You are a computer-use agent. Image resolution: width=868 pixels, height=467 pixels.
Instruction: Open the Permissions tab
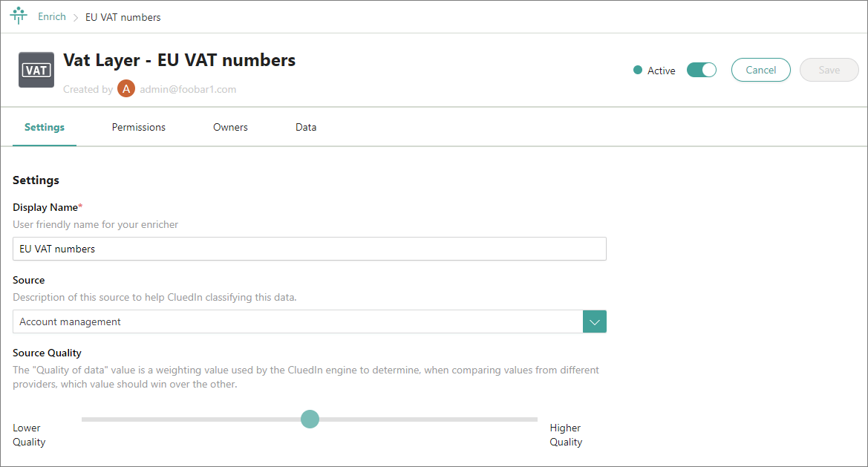(139, 127)
